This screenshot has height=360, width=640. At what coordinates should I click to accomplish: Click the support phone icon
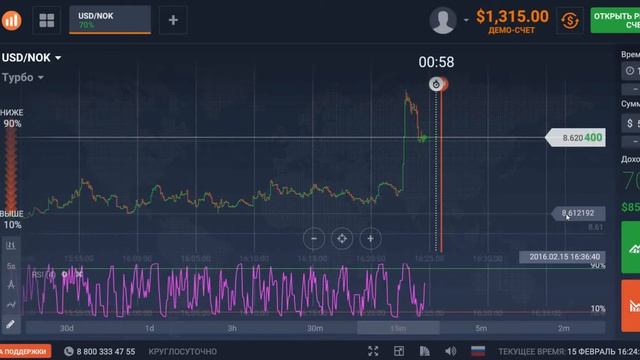69,351
